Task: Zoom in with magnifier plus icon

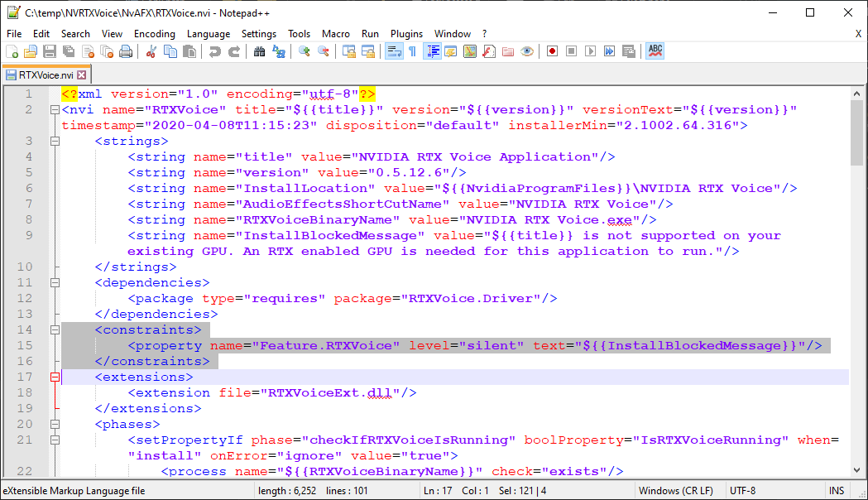Action: point(304,51)
